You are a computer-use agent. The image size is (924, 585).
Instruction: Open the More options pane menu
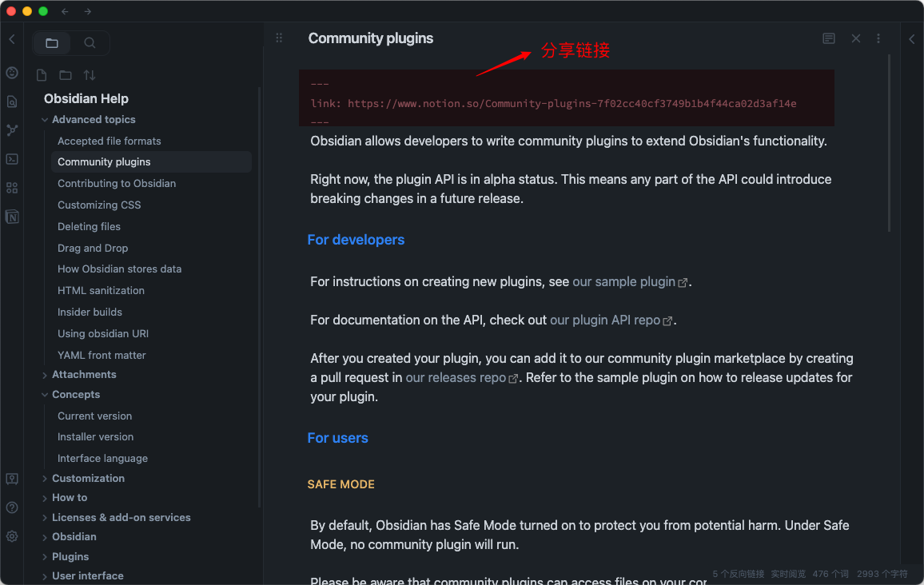(878, 38)
